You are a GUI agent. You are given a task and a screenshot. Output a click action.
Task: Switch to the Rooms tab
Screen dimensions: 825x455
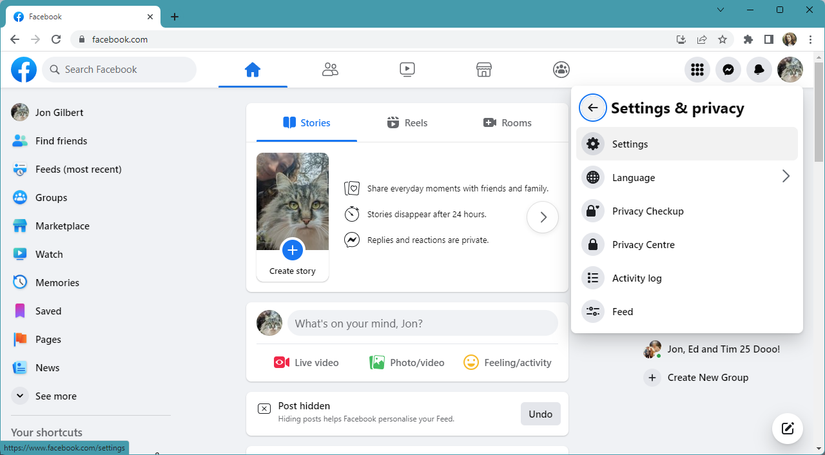click(x=507, y=123)
